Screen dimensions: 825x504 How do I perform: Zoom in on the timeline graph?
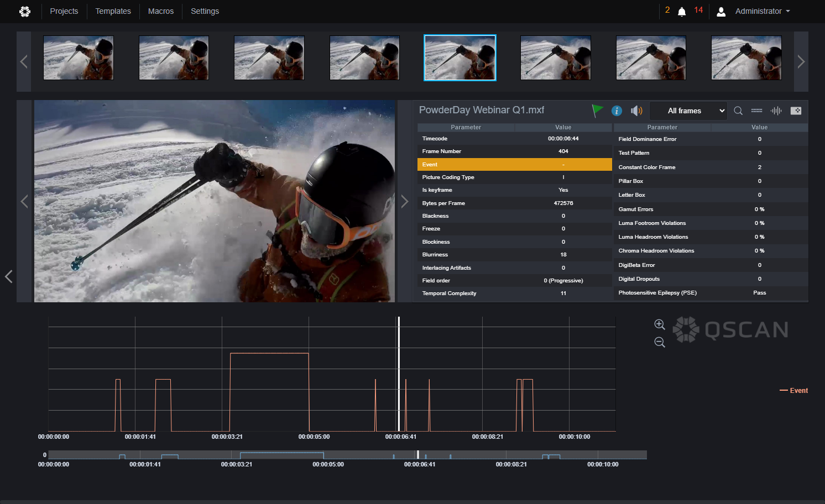660,324
